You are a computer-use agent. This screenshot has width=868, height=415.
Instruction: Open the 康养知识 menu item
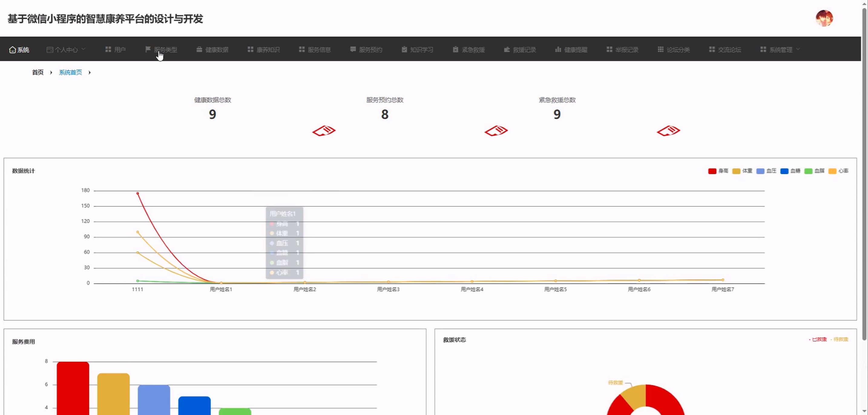[x=268, y=50]
